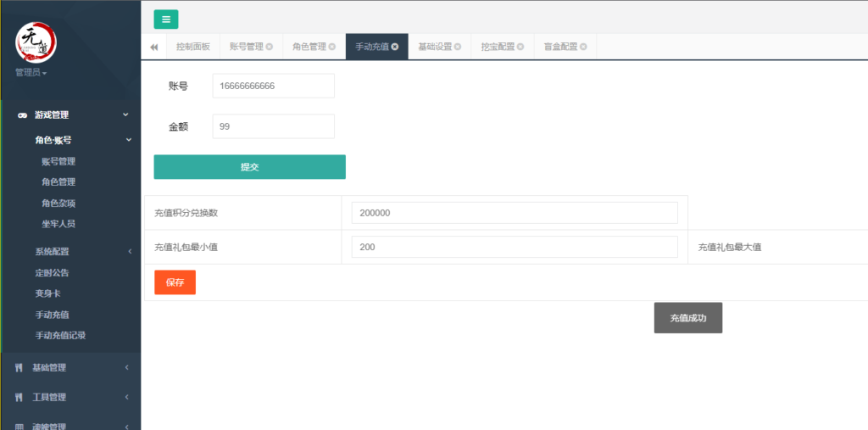Click the 角色·账号 sidebar label
This screenshot has height=430, width=868.
(x=53, y=140)
